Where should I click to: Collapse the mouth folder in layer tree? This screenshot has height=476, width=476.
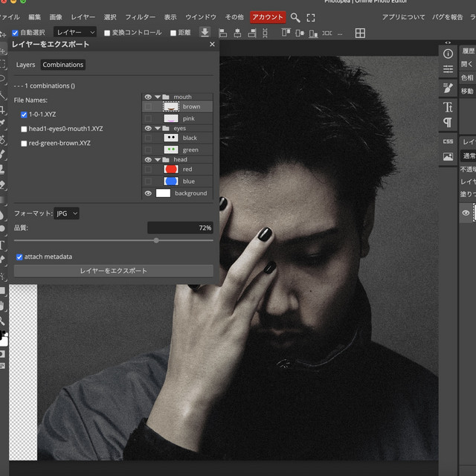click(158, 97)
